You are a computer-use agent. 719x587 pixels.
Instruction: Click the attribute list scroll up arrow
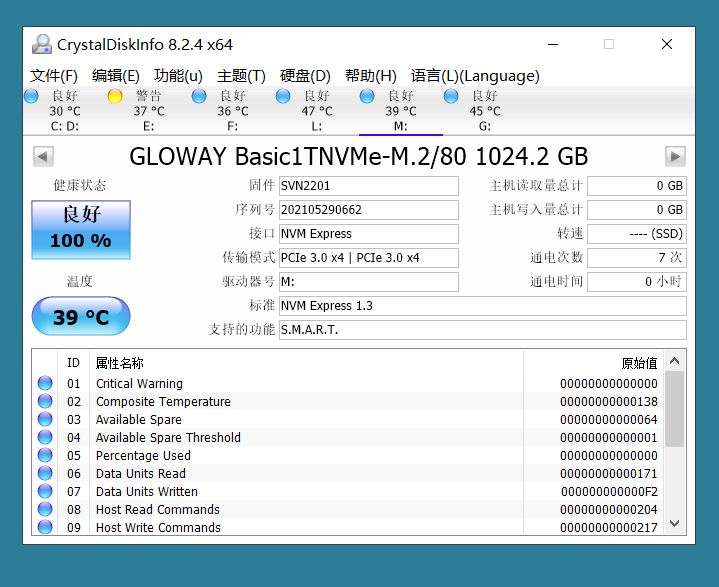(x=675, y=361)
